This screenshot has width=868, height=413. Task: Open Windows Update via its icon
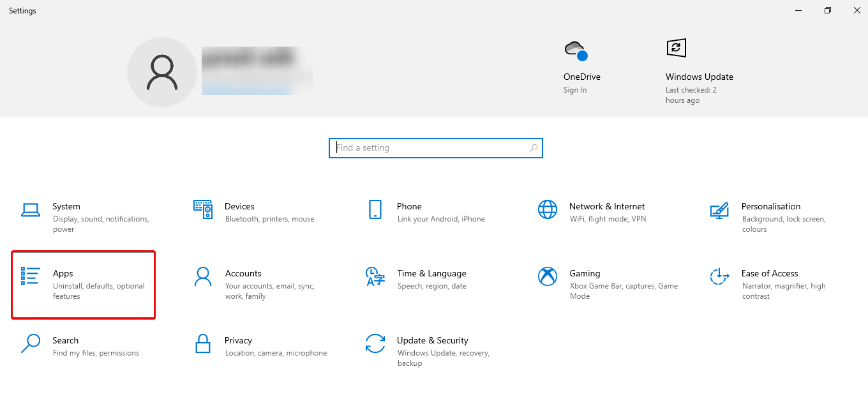[676, 47]
